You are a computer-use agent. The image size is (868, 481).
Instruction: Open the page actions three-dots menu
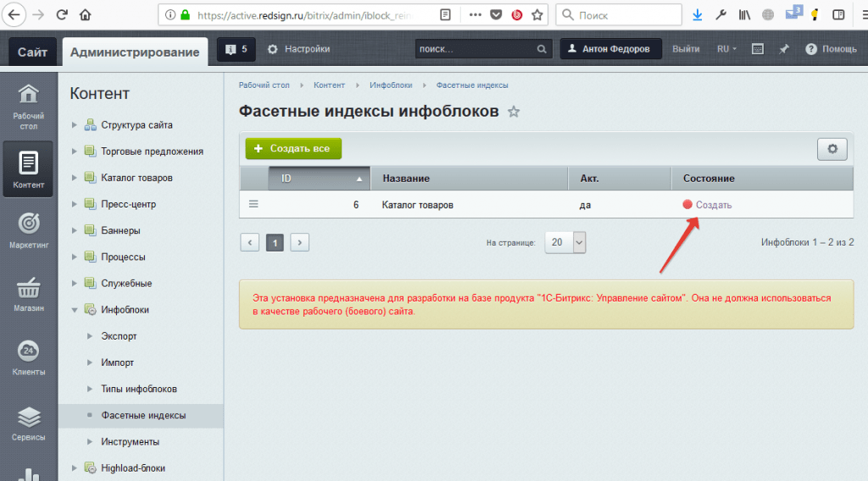click(x=475, y=15)
